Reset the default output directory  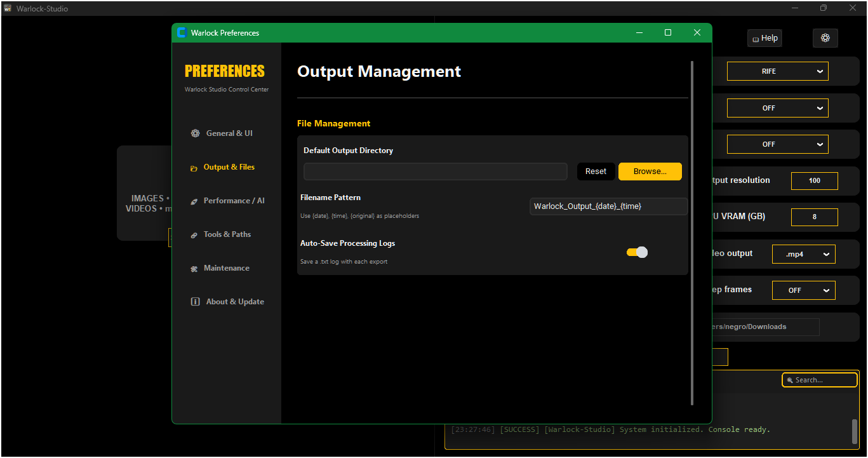point(596,172)
